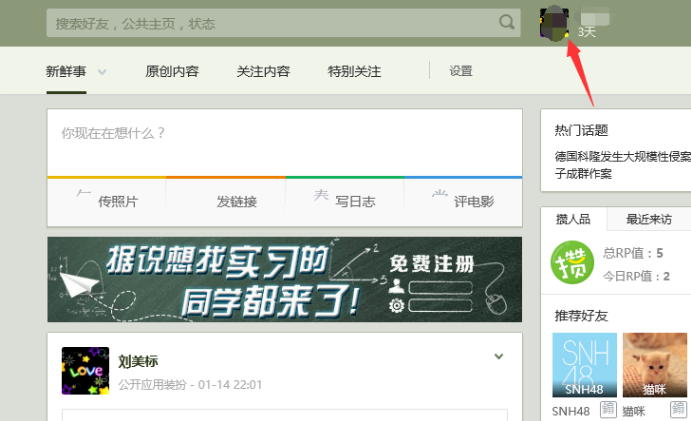
Task: Click the icon next to SNH48 name
Action: coord(608,409)
